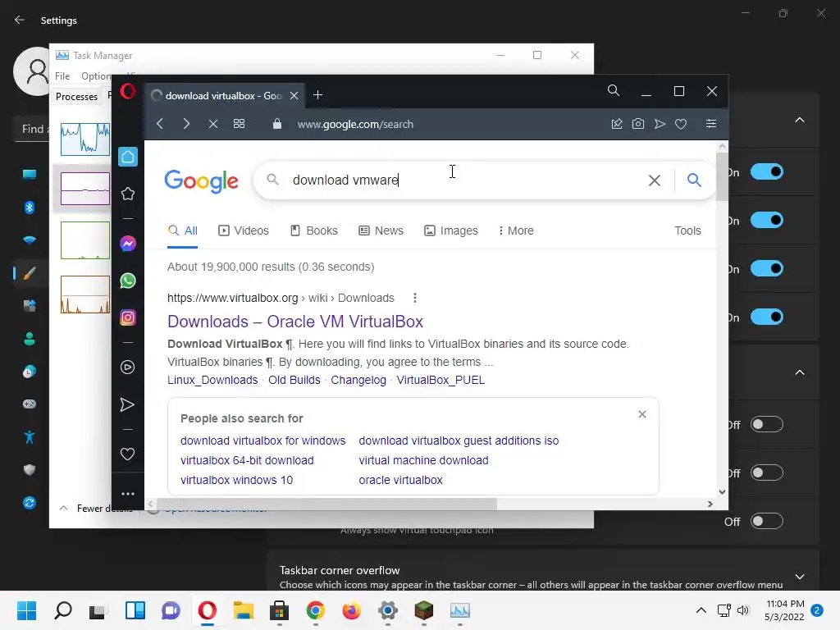
Task: Switch to Google Images tab
Action: (451, 231)
